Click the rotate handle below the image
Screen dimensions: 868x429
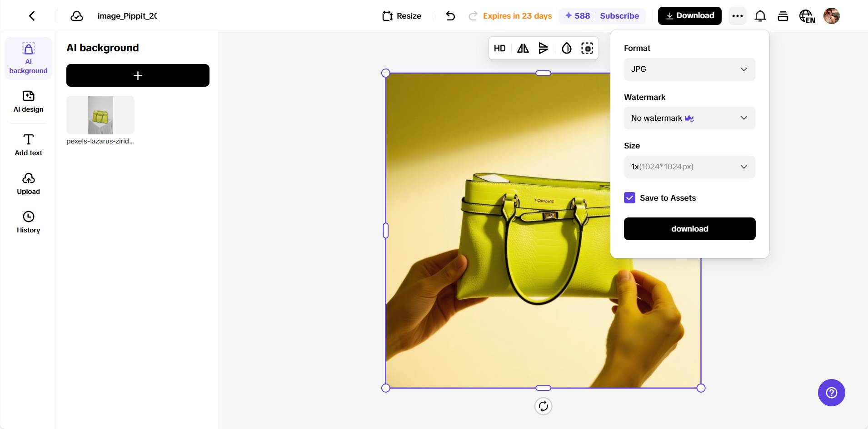pos(544,406)
